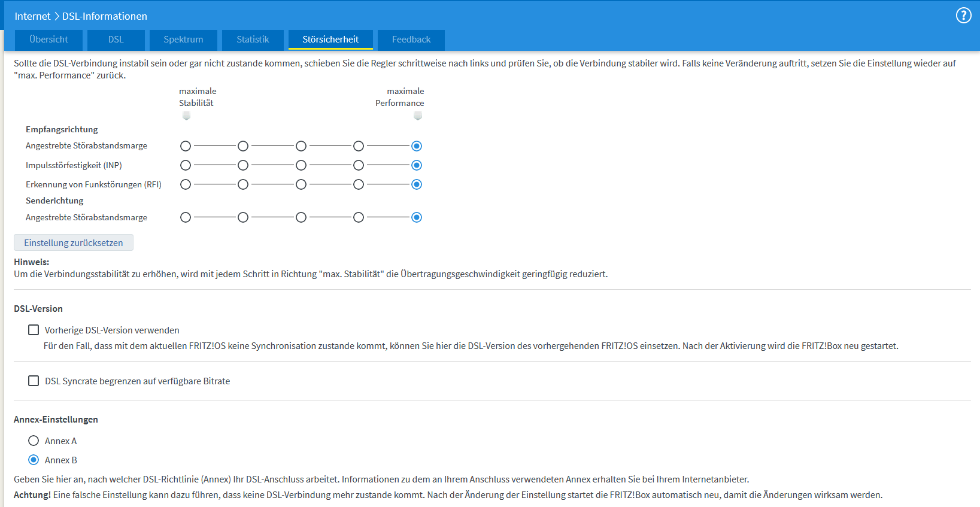Image resolution: width=980 pixels, height=507 pixels.
Task: Click the Hinweis: heading
Action: point(31,262)
